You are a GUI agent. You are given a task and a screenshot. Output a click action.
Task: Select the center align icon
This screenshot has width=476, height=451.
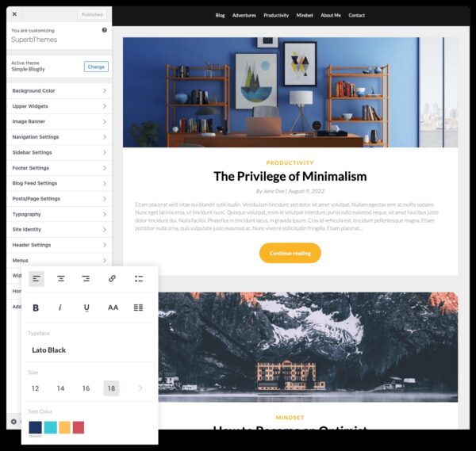click(61, 279)
